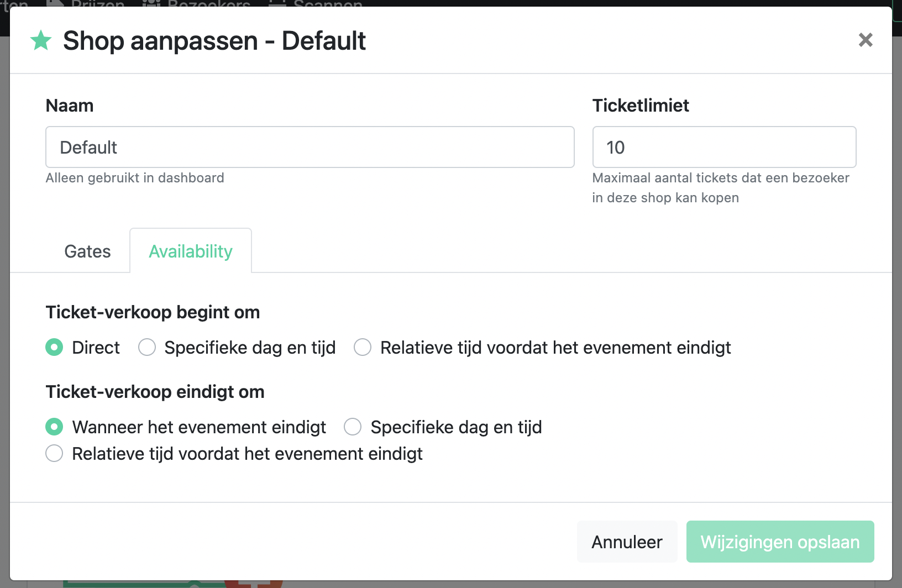Select Direct for ticket-verkoop begin
The width and height of the screenshot is (902, 588).
tap(54, 347)
